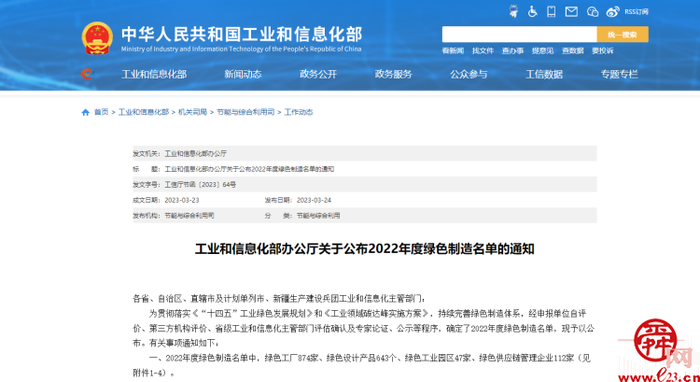Click the title row text in metadata table

tap(249, 169)
